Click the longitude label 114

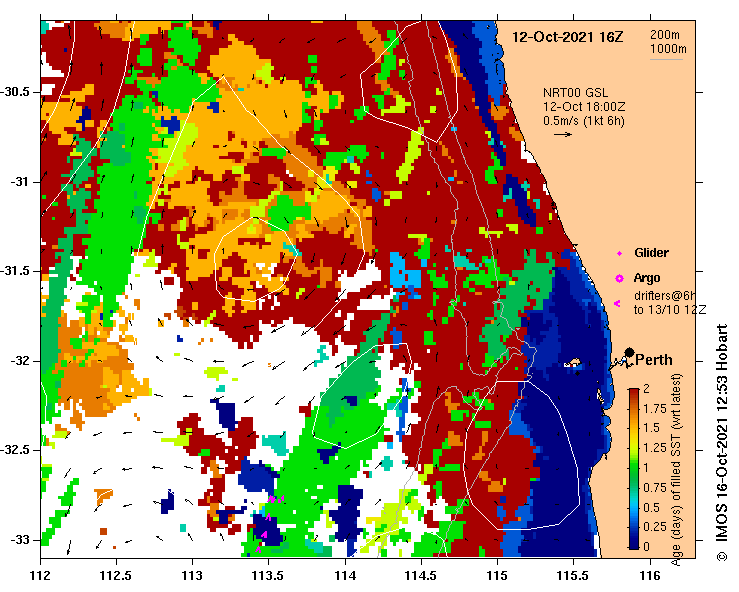tap(345, 576)
